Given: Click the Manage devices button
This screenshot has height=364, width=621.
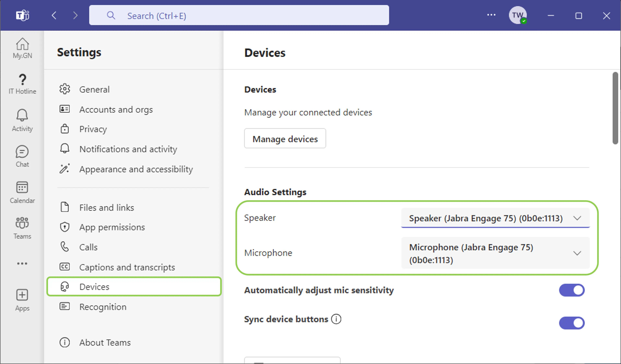Looking at the screenshot, I should (x=285, y=139).
